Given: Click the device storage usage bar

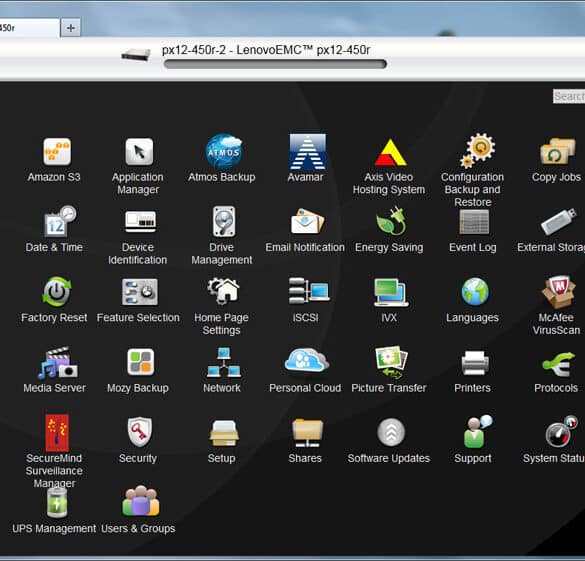Looking at the screenshot, I should click(x=275, y=65).
